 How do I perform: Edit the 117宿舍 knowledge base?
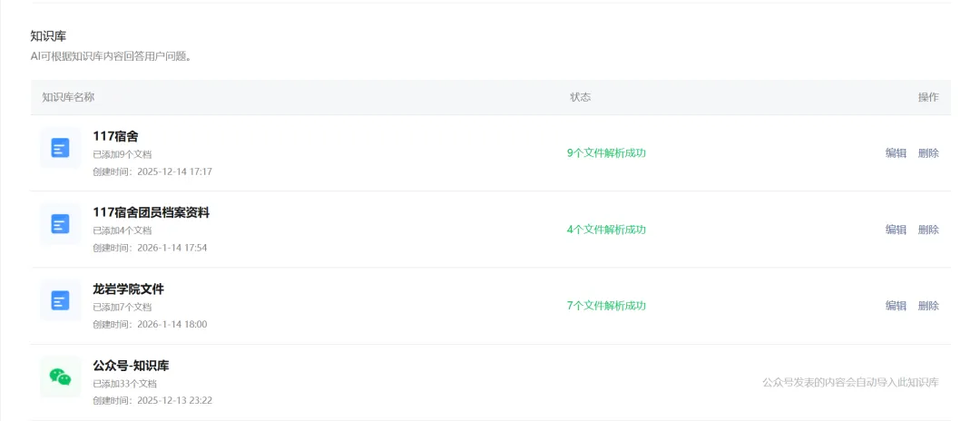(x=896, y=153)
